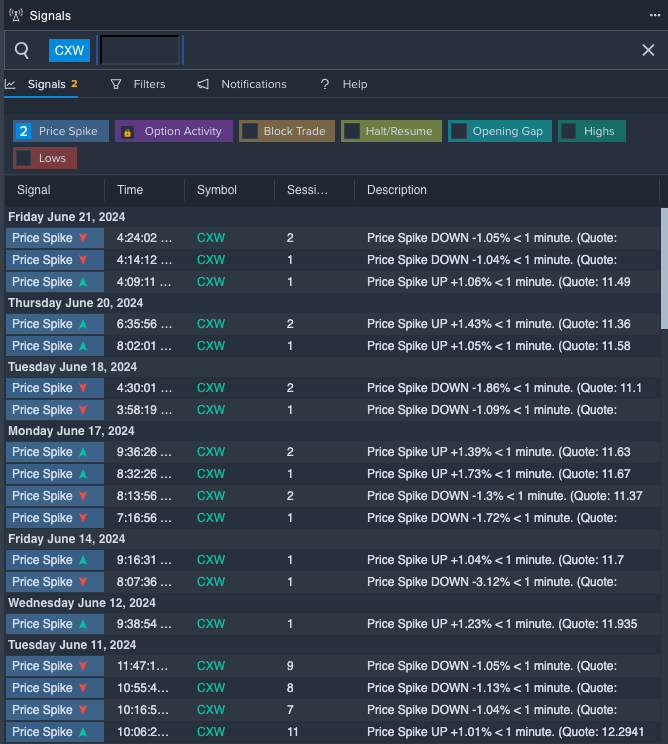Click the funnel icon beside Filters
668x744 pixels.
click(x=116, y=84)
